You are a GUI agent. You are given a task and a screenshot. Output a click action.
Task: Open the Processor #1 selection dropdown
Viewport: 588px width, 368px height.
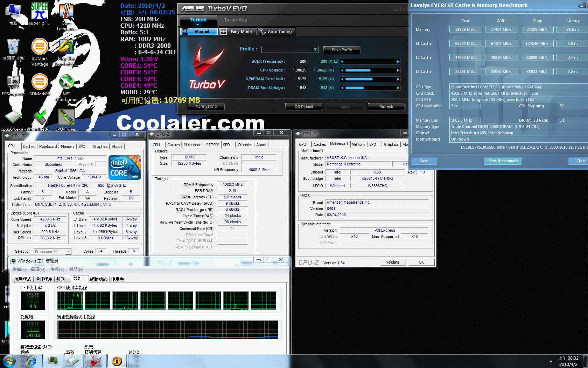coord(68,252)
